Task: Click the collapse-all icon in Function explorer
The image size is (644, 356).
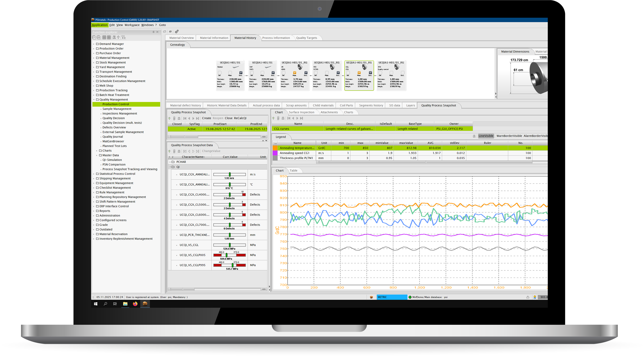Action: click(94, 38)
